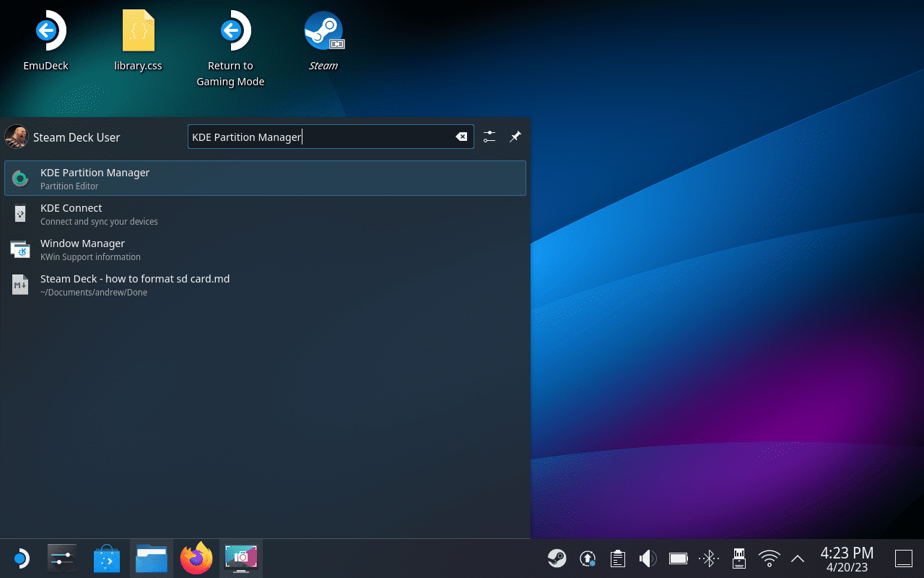924x578 pixels.
Task: Click the Steam Deck User avatar
Action: (x=17, y=137)
